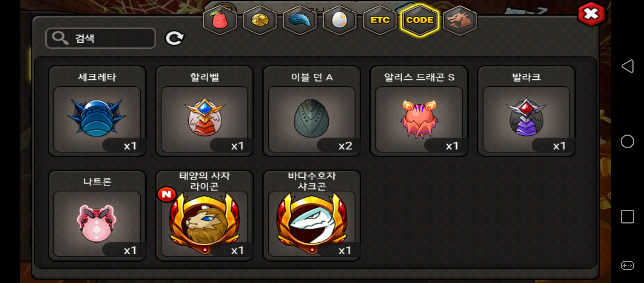Viewport: 644px width, 283px height.
Task: Open the new 태양의 사자 라이곤 emblem
Action: (x=204, y=216)
